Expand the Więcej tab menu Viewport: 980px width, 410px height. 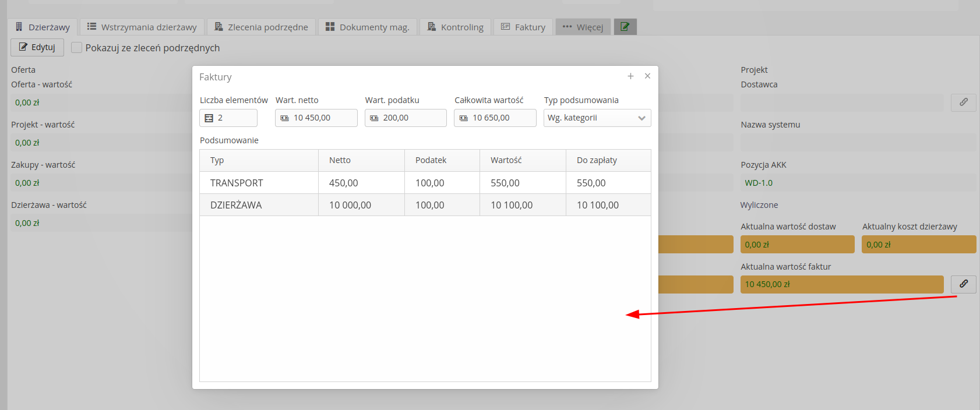point(583,27)
